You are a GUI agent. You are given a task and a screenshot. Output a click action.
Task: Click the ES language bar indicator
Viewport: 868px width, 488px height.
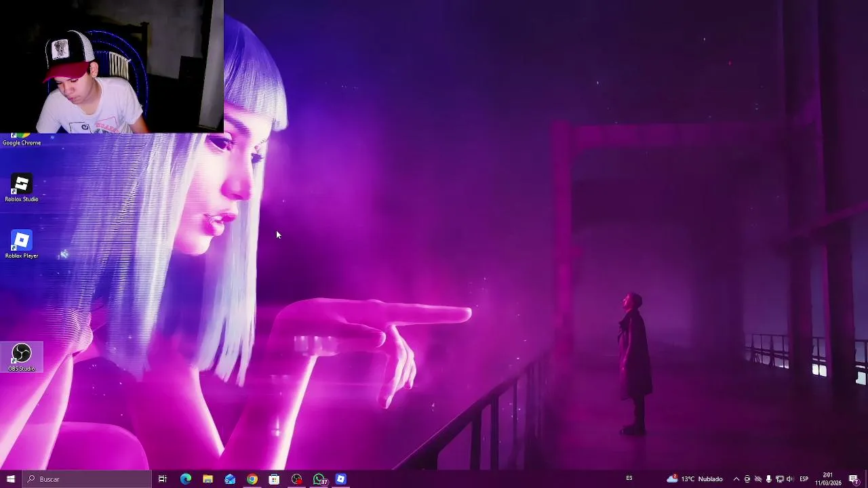click(x=629, y=479)
